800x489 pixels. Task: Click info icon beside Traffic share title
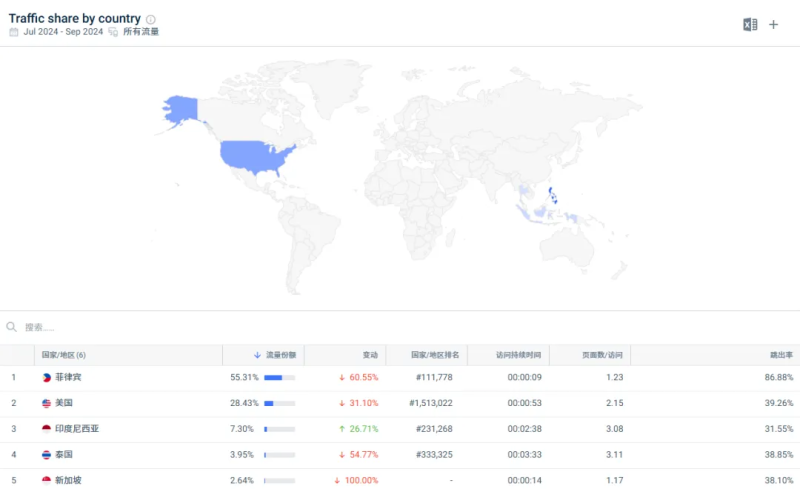click(151, 19)
